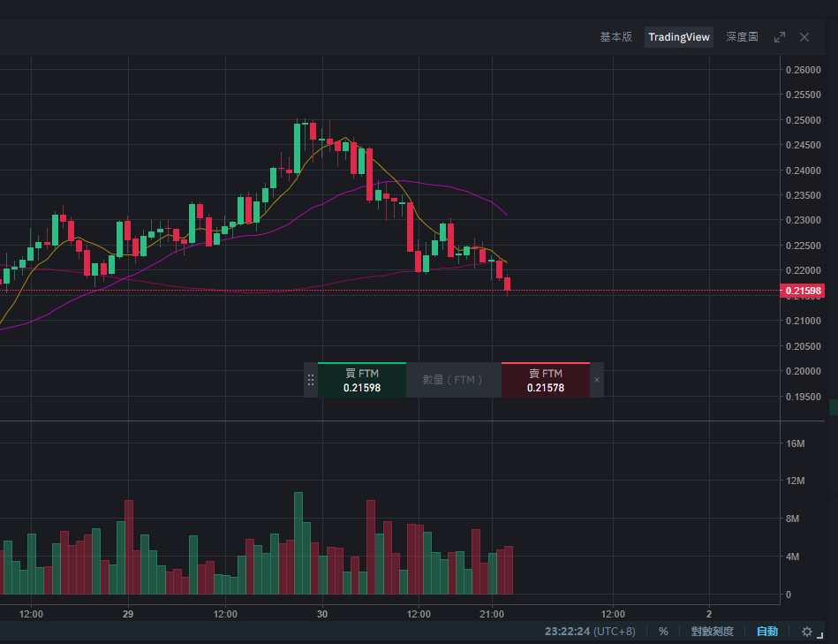Grab the trade widget drag handle
Image resolution: width=838 pixels, height=644 pixels.
click(x=311, y=380)
